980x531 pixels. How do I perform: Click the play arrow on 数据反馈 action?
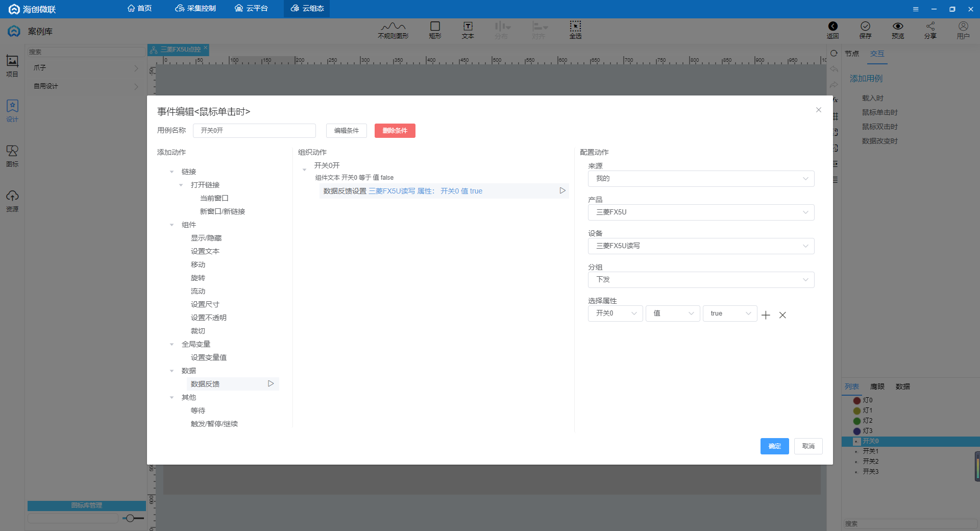click(x=271, y=383)
